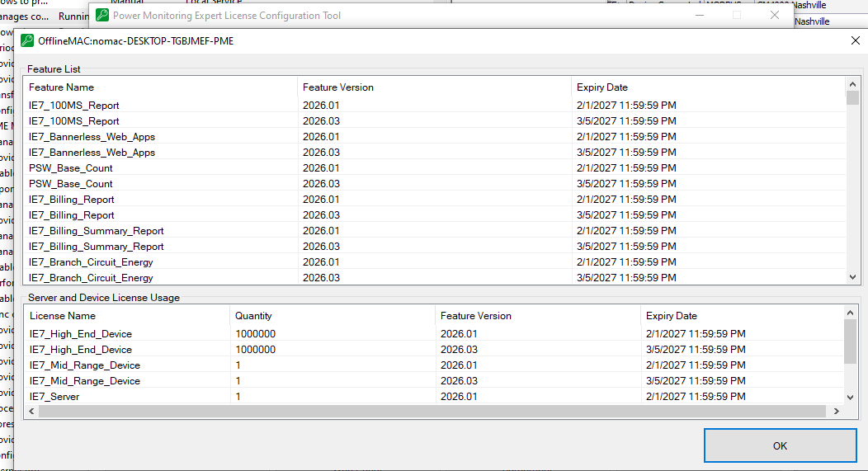Click feature version 2026.01 of IE7_Server
The height and width of the screenshot is (471, 868).
pyautogui.click(x=459, y=396)
